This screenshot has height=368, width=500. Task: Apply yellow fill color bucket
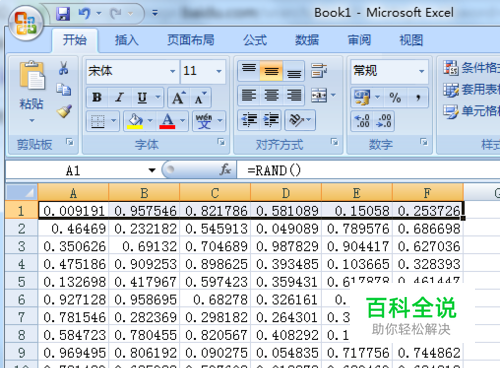pos(135,121)
